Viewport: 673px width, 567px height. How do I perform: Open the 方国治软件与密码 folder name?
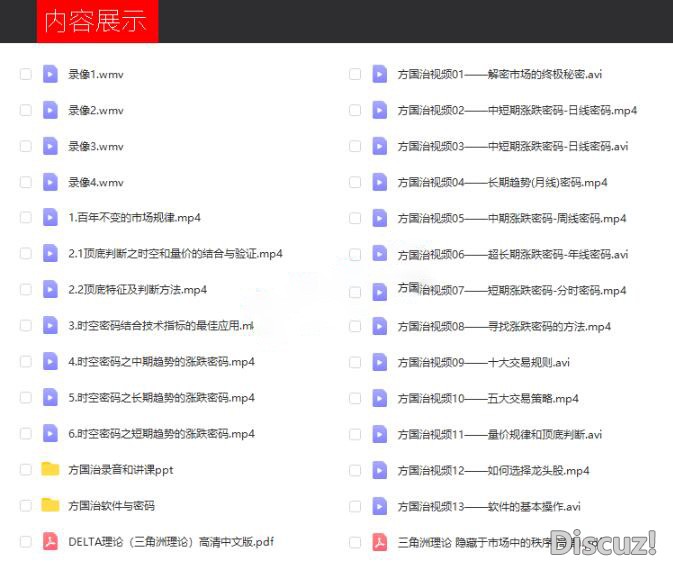tap(111, 506)
